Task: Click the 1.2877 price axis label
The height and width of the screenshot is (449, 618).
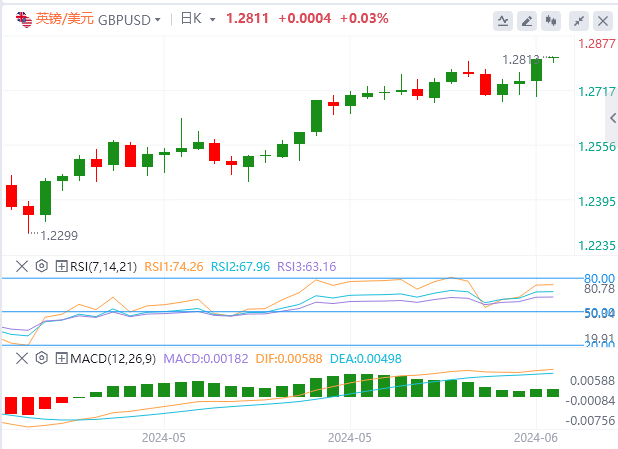Action: (595, 44)
